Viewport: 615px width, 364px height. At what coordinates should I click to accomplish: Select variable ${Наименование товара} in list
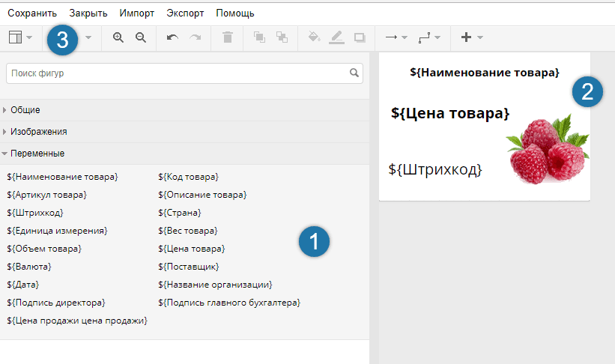62,177
